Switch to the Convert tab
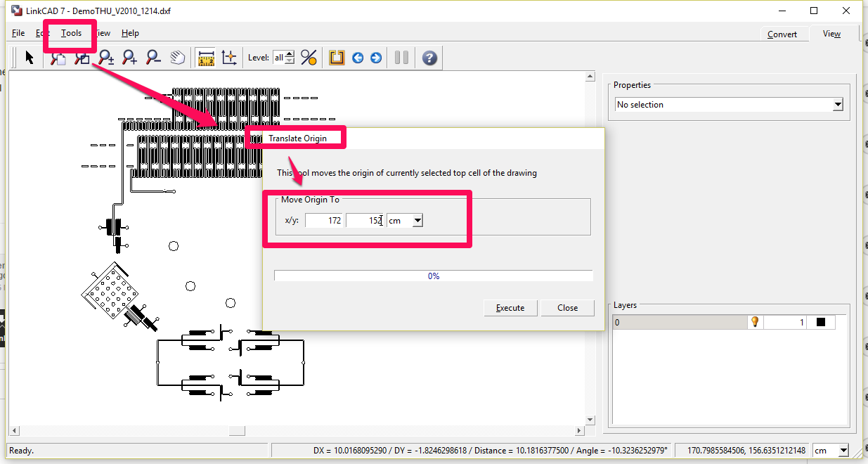This screenshot has width=868, height=464. coord(782,34)
